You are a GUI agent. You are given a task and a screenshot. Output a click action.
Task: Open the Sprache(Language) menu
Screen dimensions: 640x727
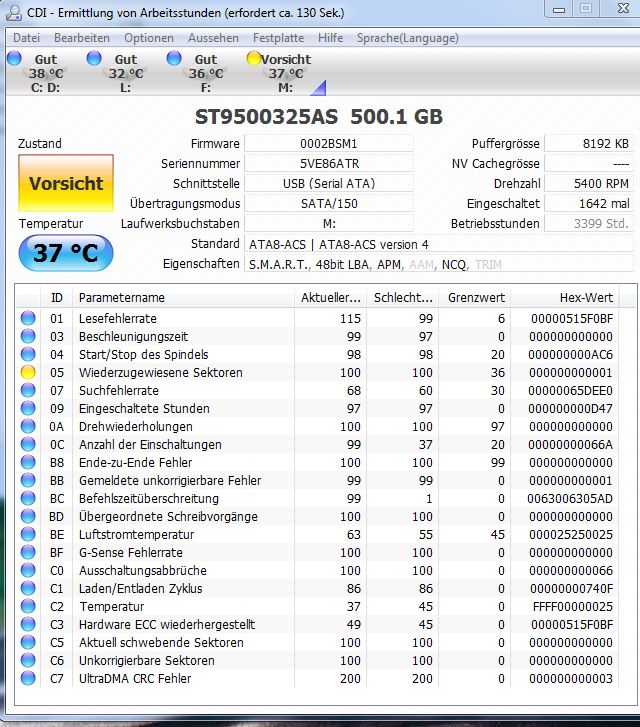tap(408, 38)
